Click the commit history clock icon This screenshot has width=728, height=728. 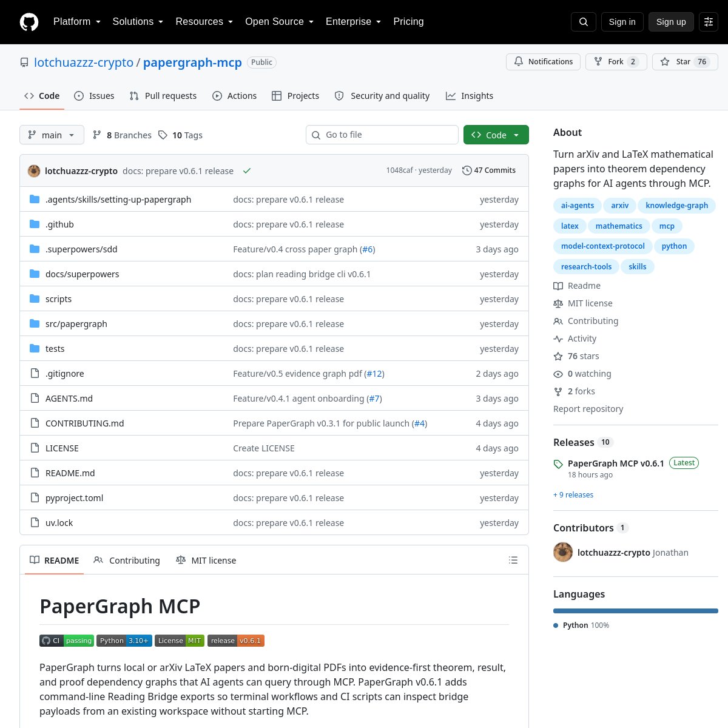467,170
